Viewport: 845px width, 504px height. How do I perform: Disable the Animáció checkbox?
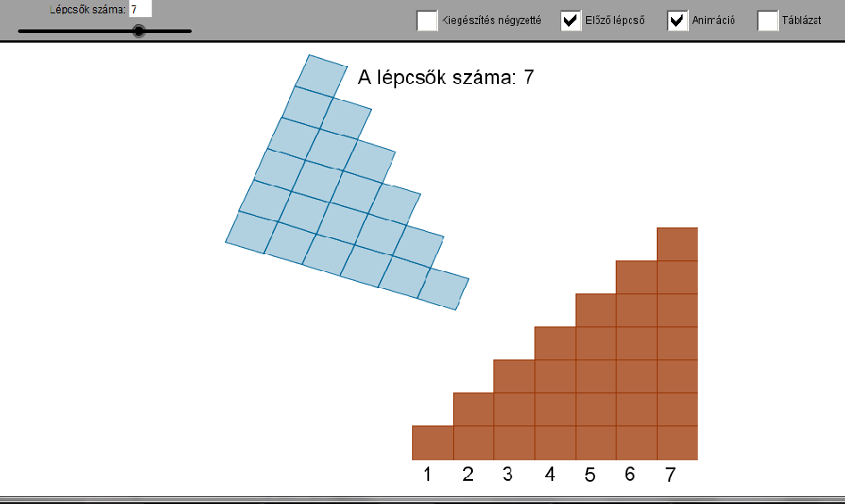(677, 21)
